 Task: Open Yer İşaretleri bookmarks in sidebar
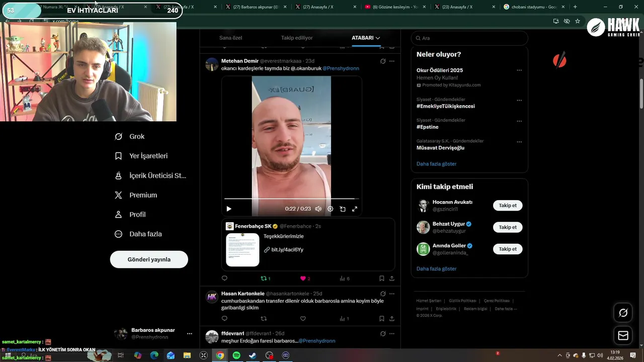tap(141, 156)
